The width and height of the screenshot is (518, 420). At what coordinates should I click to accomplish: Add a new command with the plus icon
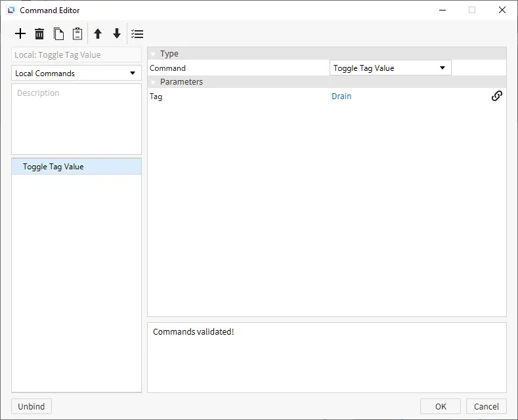(x=20, y=34)
